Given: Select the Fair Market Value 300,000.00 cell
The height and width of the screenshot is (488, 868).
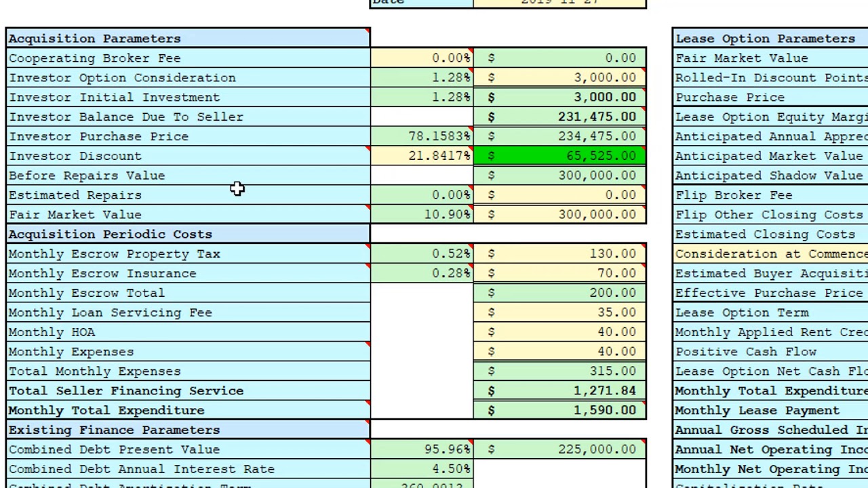Looking at the screenshot, I should (560, 215).
